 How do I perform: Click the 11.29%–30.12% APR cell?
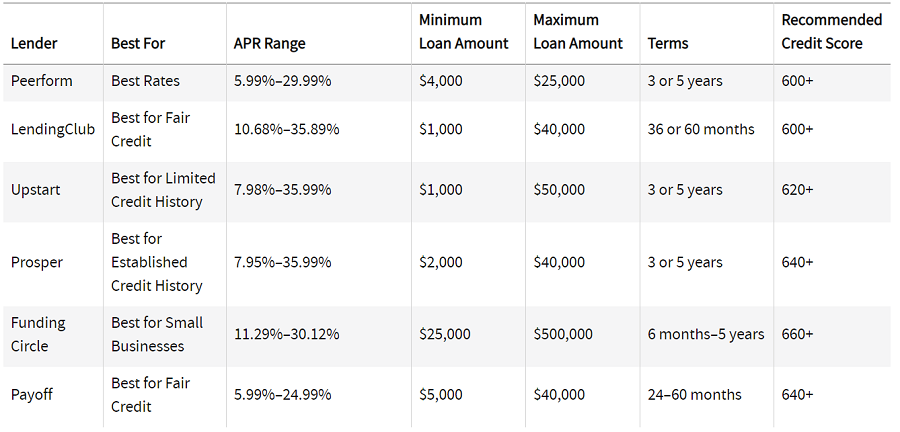(286, 334)
